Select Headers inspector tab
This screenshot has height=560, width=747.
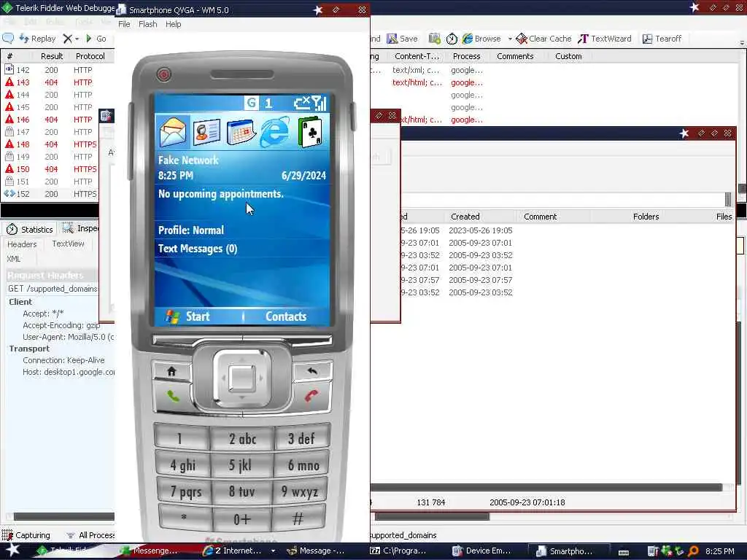pyautogui.click(x=22, y=244)
